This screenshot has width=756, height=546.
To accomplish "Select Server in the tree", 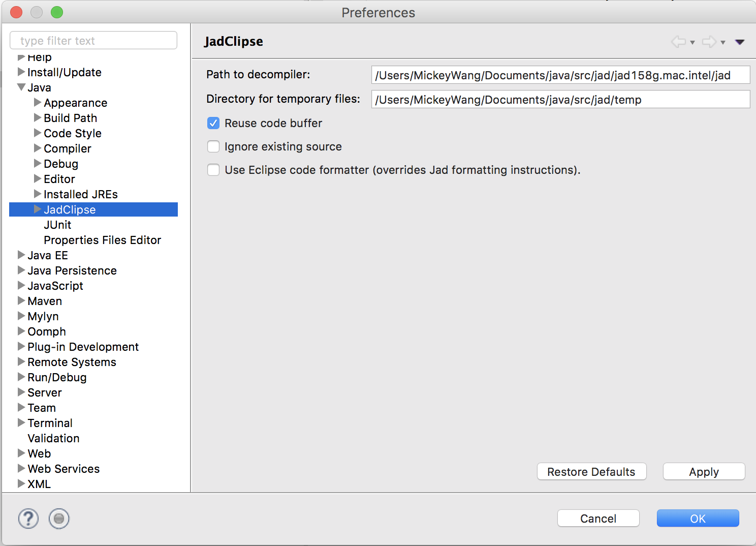I will 45,392.
